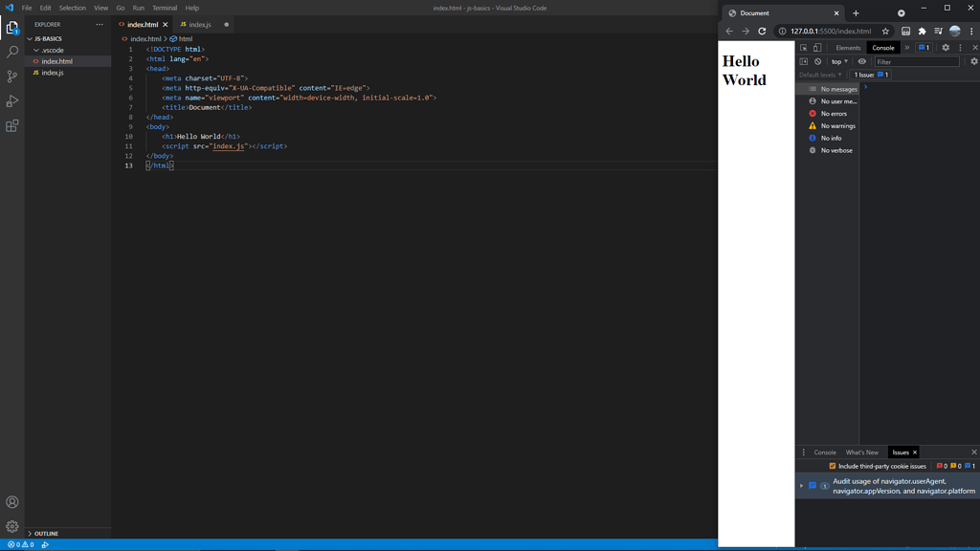
Task: Select index.html in the Explorer tree
Action: (x=68, y=61)
